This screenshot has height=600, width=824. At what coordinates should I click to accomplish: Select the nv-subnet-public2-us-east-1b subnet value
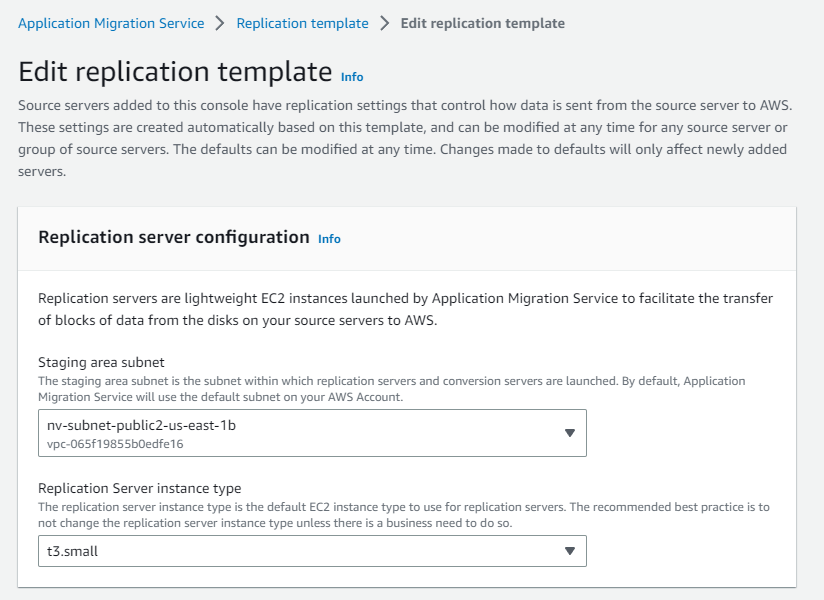pos(141,425)
